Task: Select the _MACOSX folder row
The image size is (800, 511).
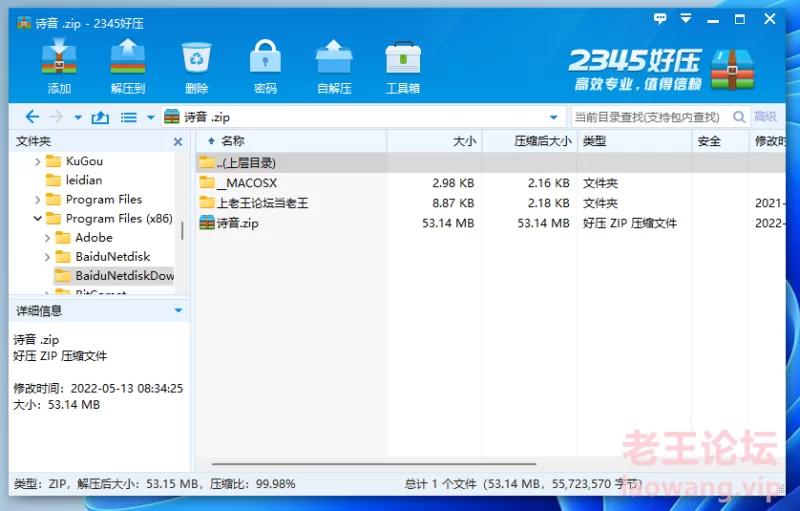Action: (491, 183)
